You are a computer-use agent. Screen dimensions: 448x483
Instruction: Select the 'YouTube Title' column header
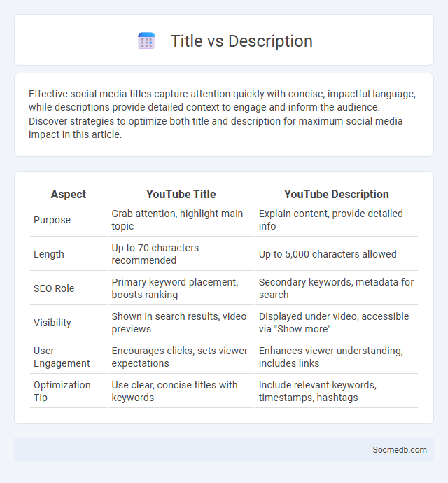click(x=181, y=194)
